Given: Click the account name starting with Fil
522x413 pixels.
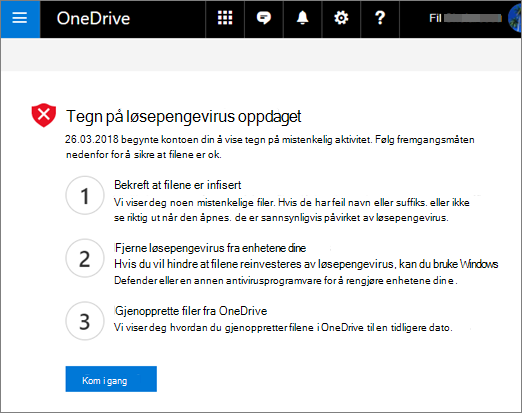Looking at the screenshot, I should (x=465, y=18).
